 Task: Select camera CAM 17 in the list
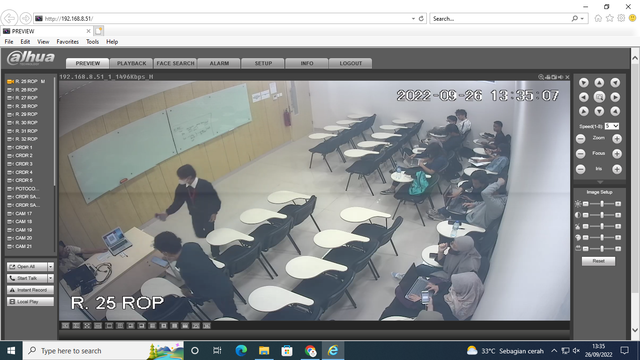click(24, 213)
